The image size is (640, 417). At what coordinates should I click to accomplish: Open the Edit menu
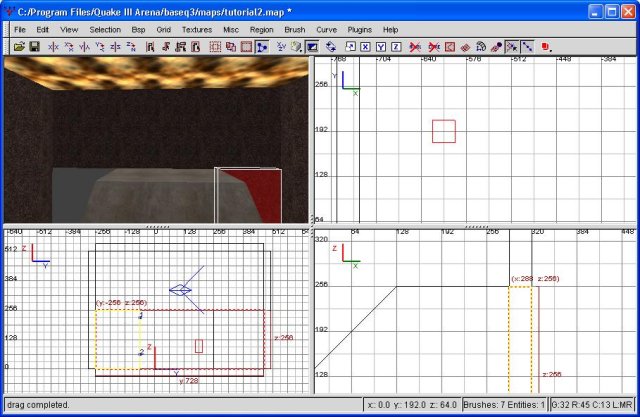click(42, 30)
